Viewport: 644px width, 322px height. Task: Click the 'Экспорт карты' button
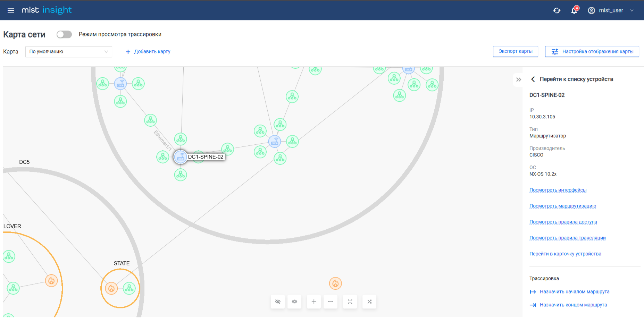tap(516, 51)
